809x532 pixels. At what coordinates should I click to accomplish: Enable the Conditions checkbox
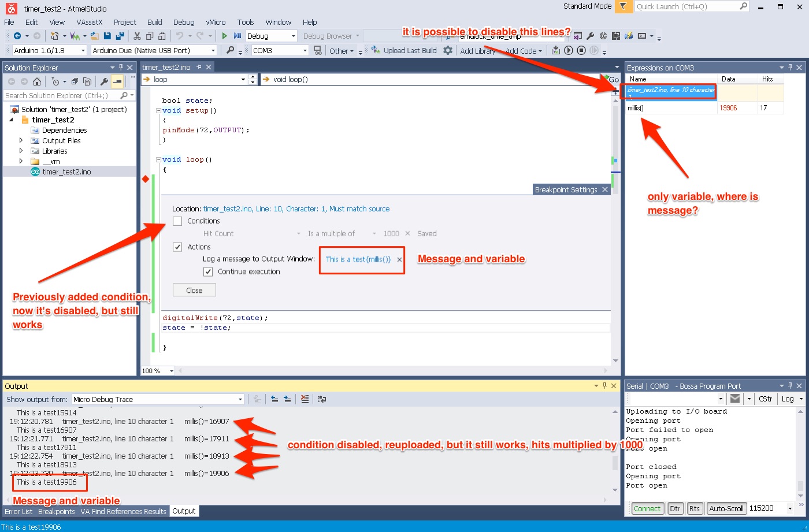(x=177, y=221)
